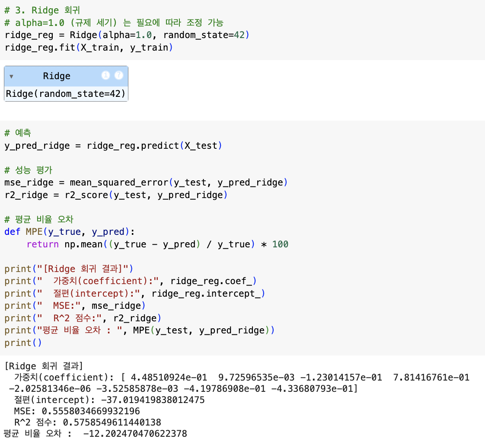This screenshot has width=485, height=448.
Task: Select coefficient value "-4.19786908e-01" in the output
Action: click(x=224, y=389)
